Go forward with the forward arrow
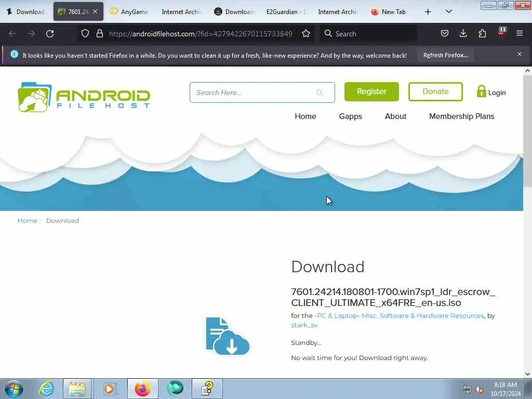The height and width of the screenshot is (399, 532). tap(31, 34)
